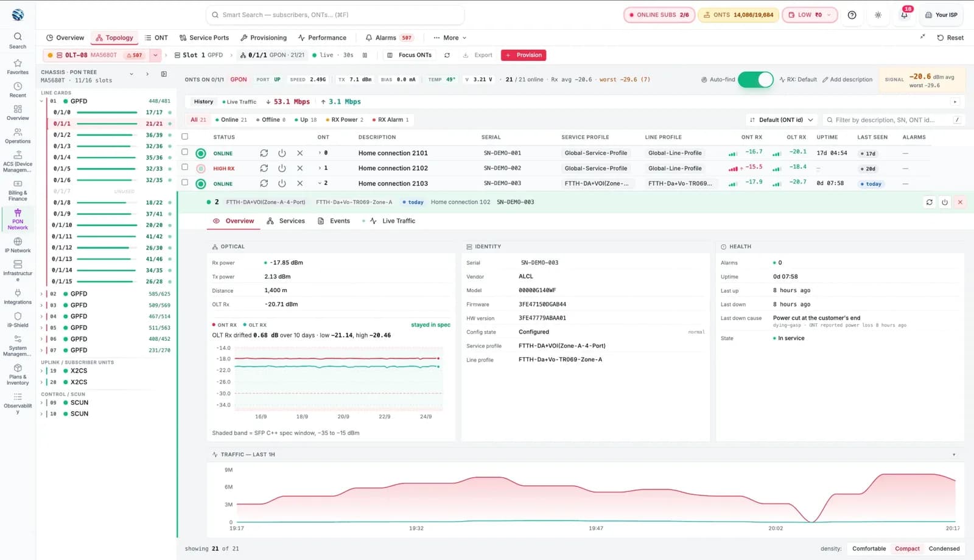Open LOW ₹0 balance dropdown
Viewport: 974px width, 560px height.
(810, 15)
